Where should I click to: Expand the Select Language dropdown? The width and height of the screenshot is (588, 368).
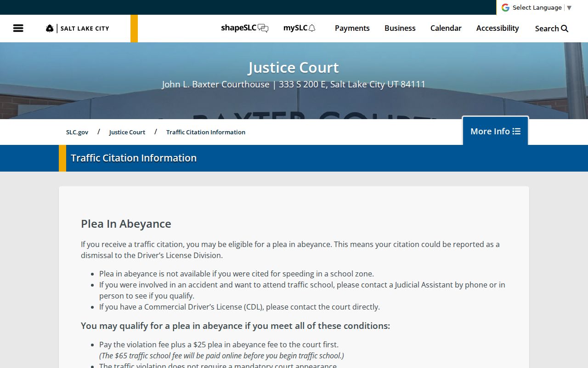pos(542,7)
